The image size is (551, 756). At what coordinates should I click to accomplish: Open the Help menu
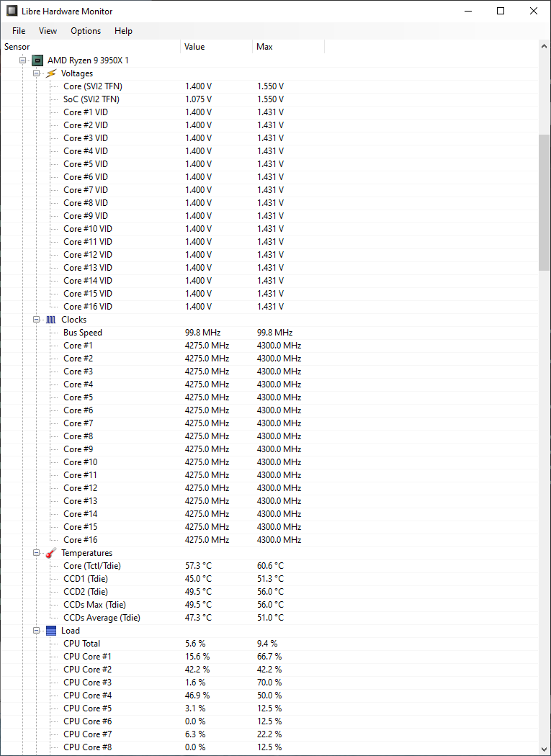(123, 31)
